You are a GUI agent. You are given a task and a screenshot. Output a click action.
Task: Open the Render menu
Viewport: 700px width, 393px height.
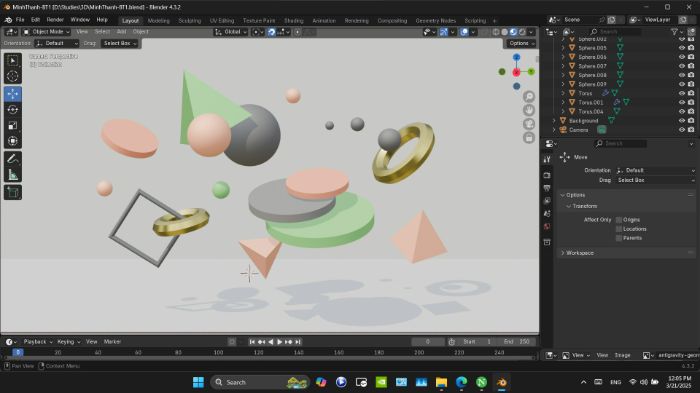point(55,20)
